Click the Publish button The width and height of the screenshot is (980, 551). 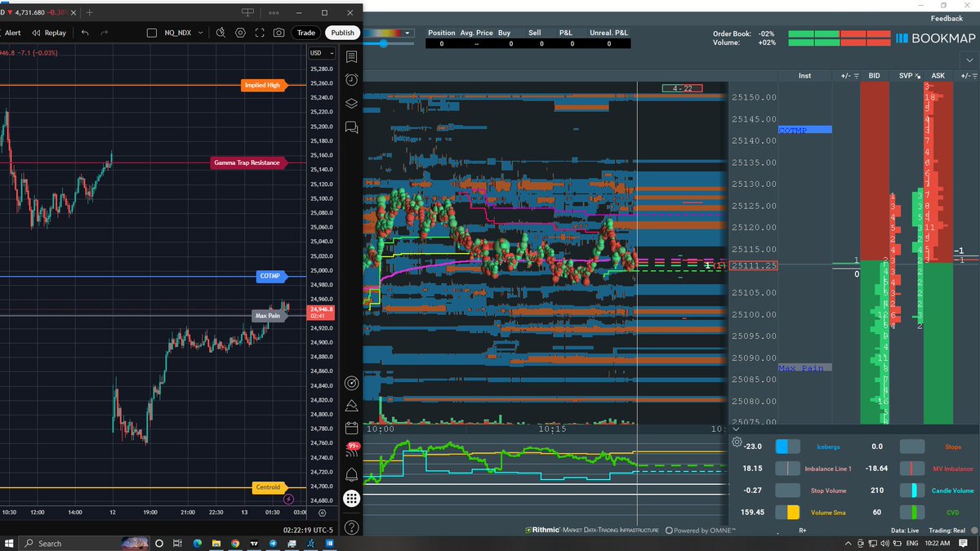342,33
